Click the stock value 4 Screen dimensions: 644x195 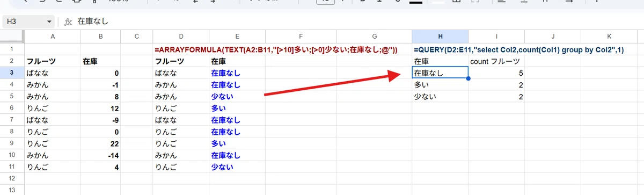tap(100, 167)
